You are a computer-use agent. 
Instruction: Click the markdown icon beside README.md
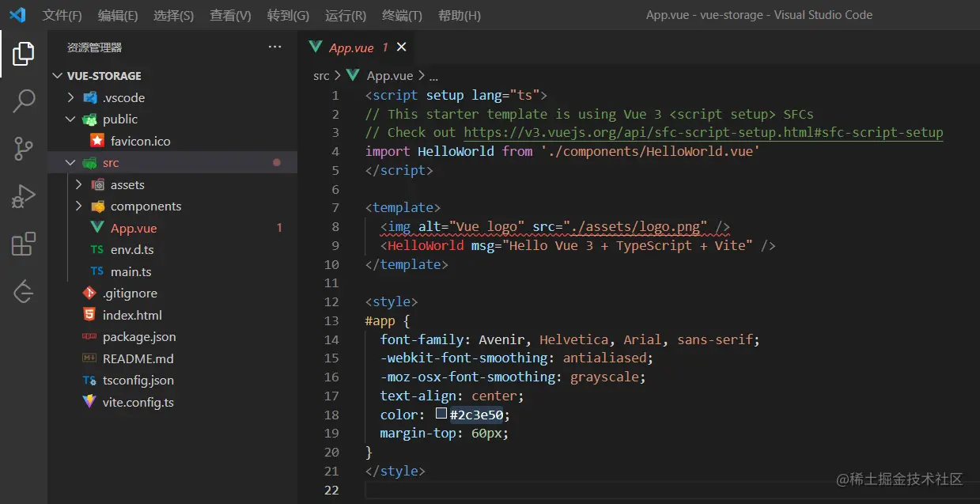click(89, 358)
